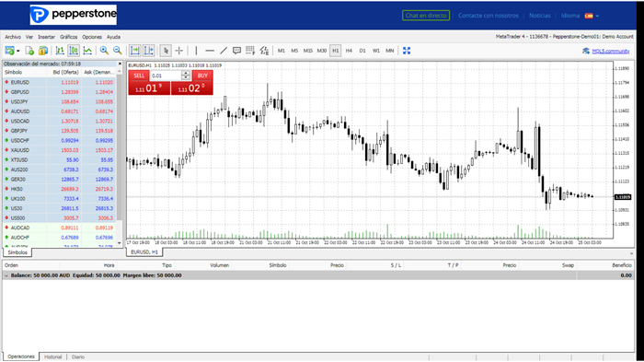Set timeframe to M1
This screenshot has height=362, width=644.
281,51
